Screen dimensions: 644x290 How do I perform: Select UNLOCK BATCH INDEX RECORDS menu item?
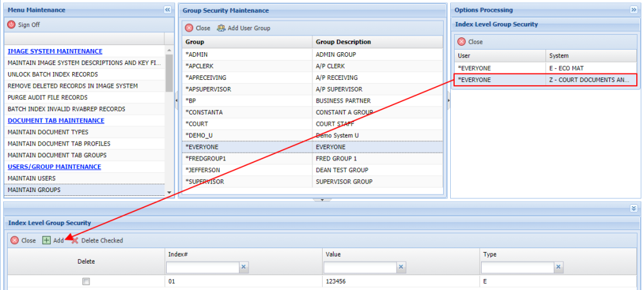tap(84, 74)
